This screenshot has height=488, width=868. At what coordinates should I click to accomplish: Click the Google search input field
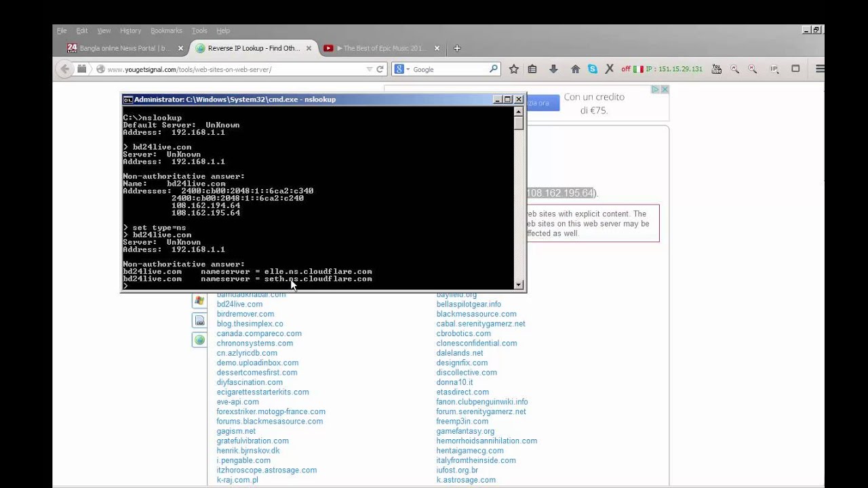450,69
